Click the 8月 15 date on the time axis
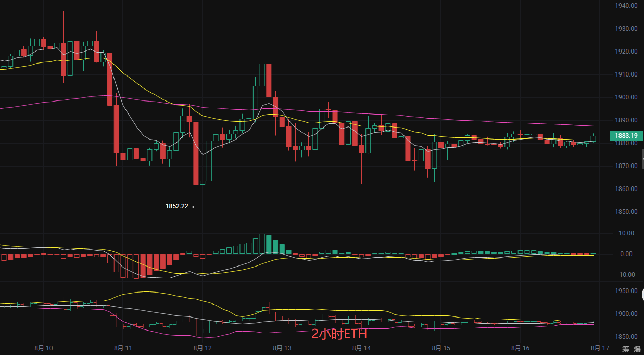This screenshot has height=355, width=644. click(x=440, y=348)
